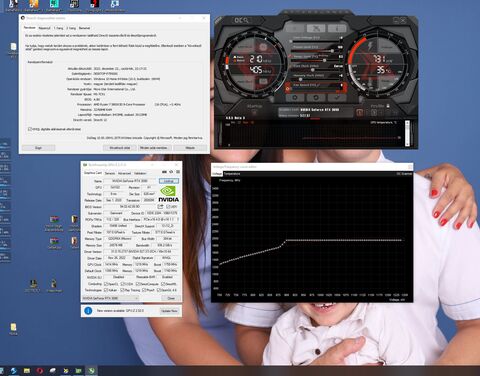Click Afterburner settings gear button
The height and width of the screenshot is (376, 480).
[295, 98]
